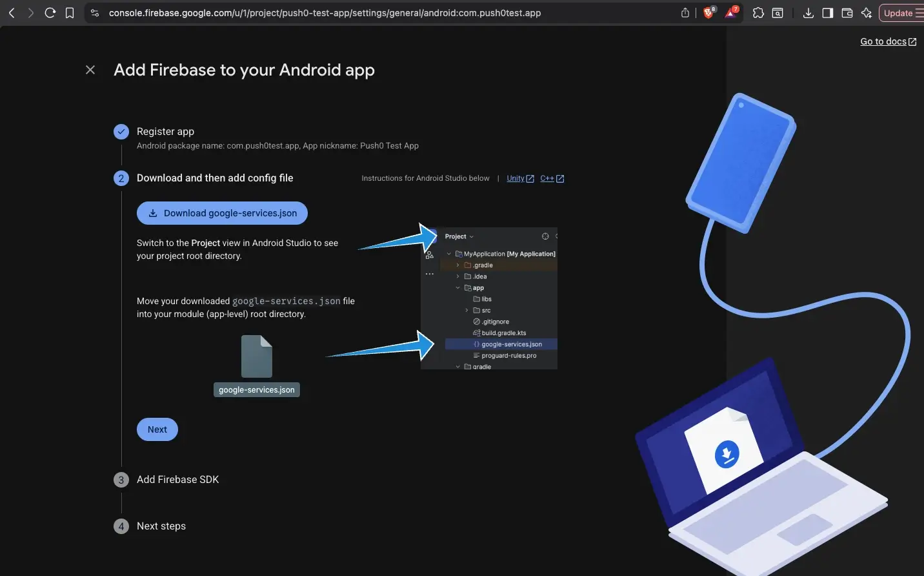Open the Leo AI assistant
Viewport: 924px width, 576px height.
867,12
